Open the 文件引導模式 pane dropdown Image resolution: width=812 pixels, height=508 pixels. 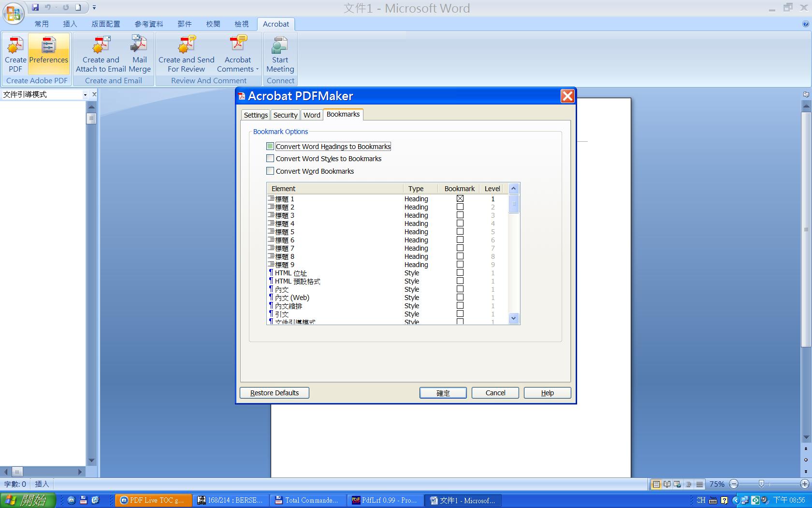click(x=85, y=94)
